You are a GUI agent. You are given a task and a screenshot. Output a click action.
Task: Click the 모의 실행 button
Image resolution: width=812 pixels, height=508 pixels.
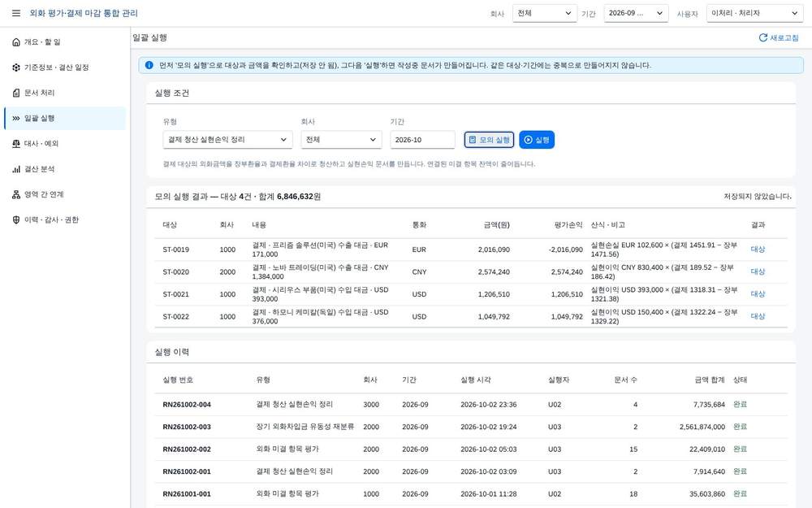[489, 140]
